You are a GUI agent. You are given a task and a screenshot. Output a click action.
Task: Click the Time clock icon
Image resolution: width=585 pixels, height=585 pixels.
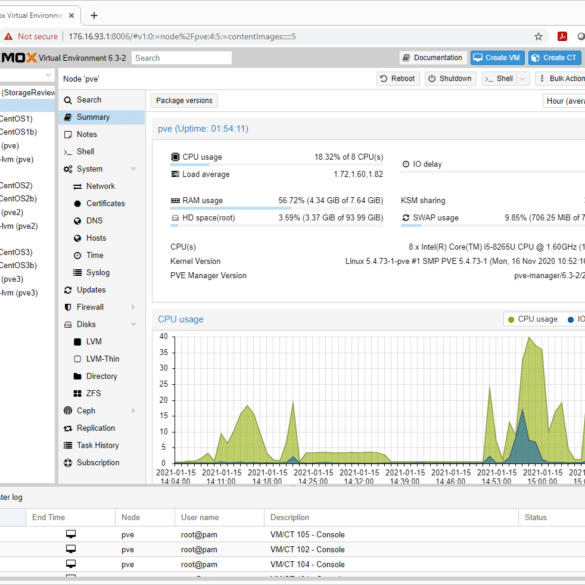click(x=77, y=256)
